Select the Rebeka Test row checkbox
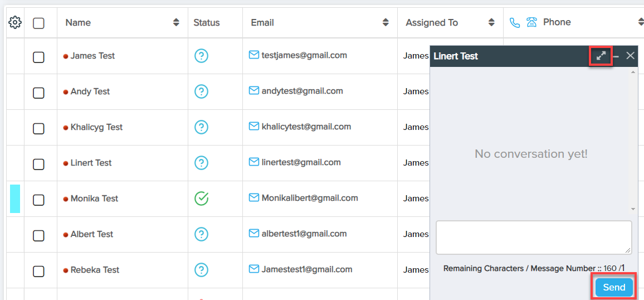Screen dimensions: 644x300 click(x=38, y=271)
